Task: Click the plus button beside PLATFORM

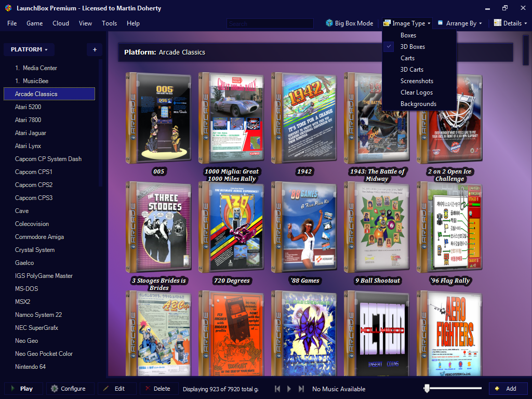Action: (95, 50)
